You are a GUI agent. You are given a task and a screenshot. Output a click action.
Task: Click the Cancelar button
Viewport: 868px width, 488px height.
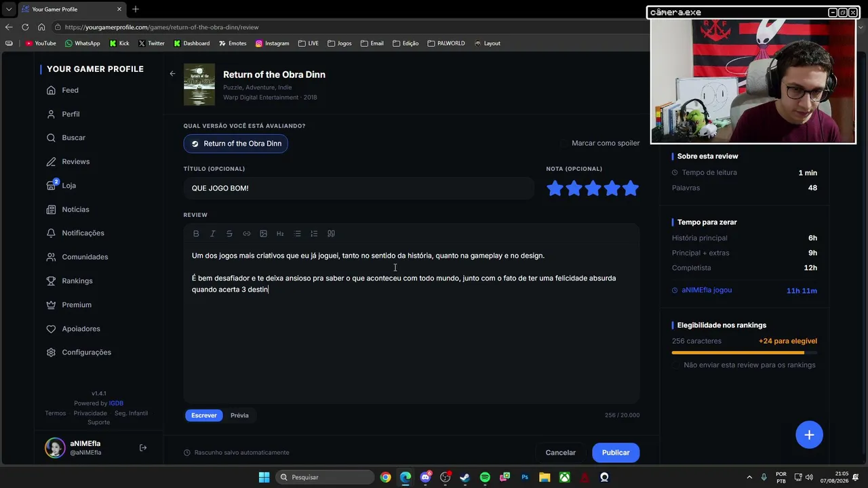pyautogui.click(x=561, y=453)
